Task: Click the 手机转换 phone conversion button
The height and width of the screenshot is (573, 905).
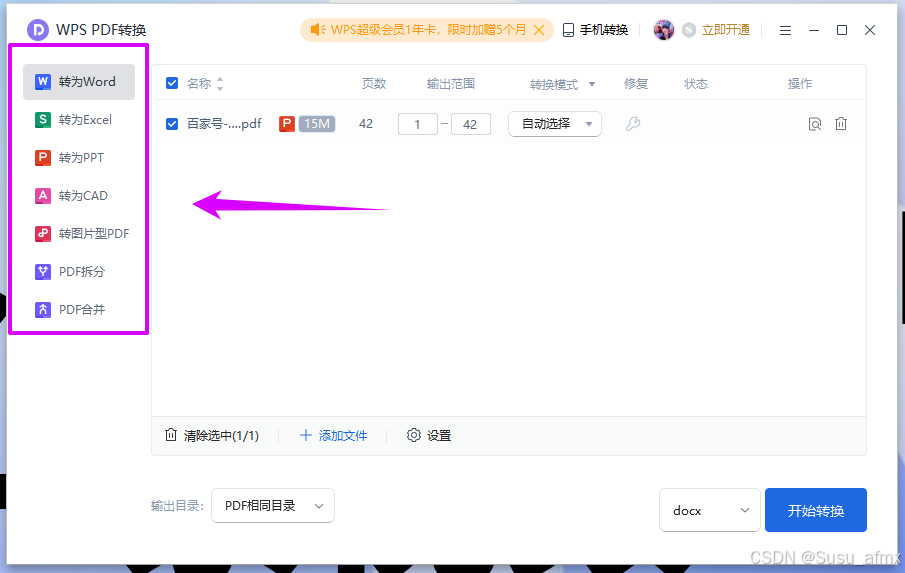Action: (x=595, y=30)
